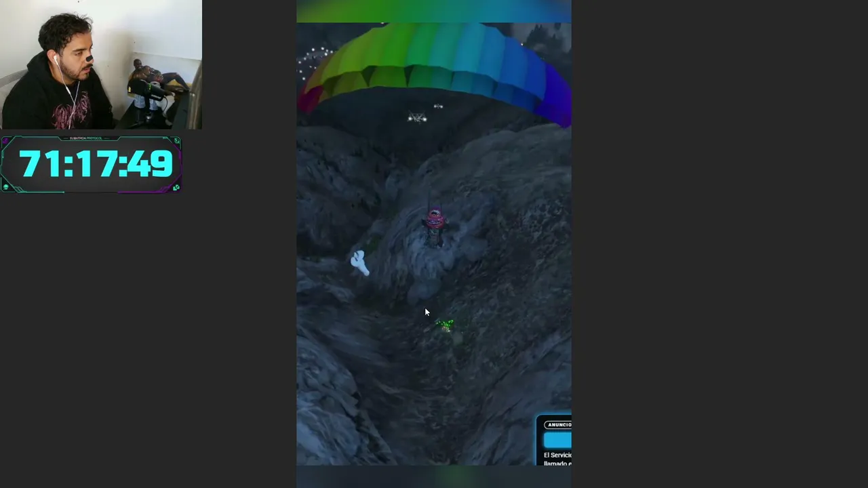
Task: Click the white aircraft shape below the canopy
Action: 417,118
